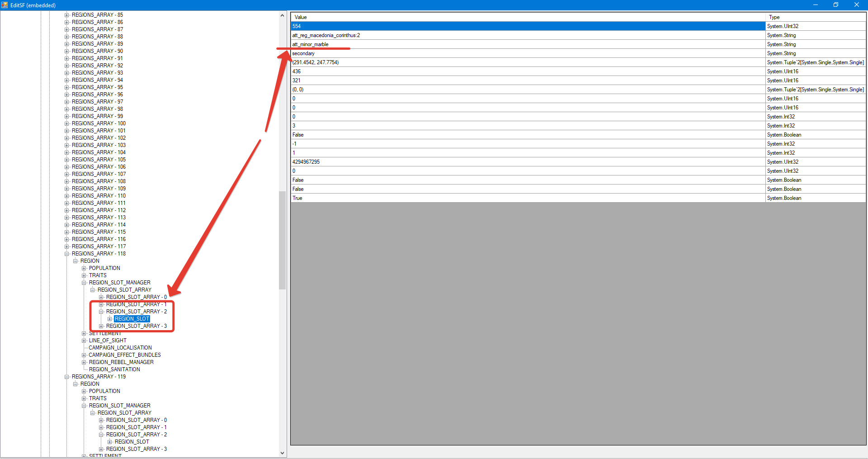This screenshot has width=868, height=459.
Task: Expand the REGIONS_ARRAY - 85 node
Action: coord(67,15)
